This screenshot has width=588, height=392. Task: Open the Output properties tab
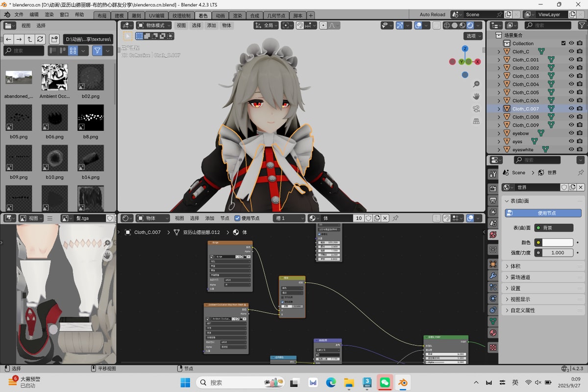click(493, 200)
